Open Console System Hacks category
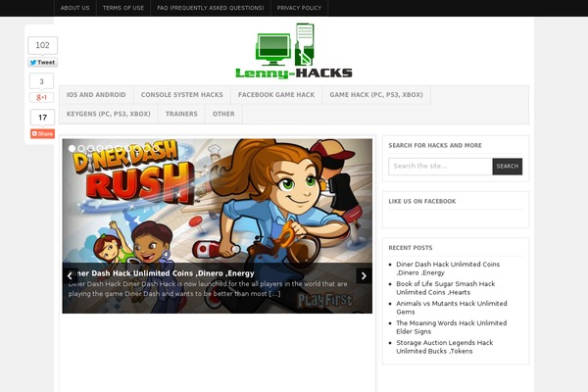588x392 pixels. [182, 95]
